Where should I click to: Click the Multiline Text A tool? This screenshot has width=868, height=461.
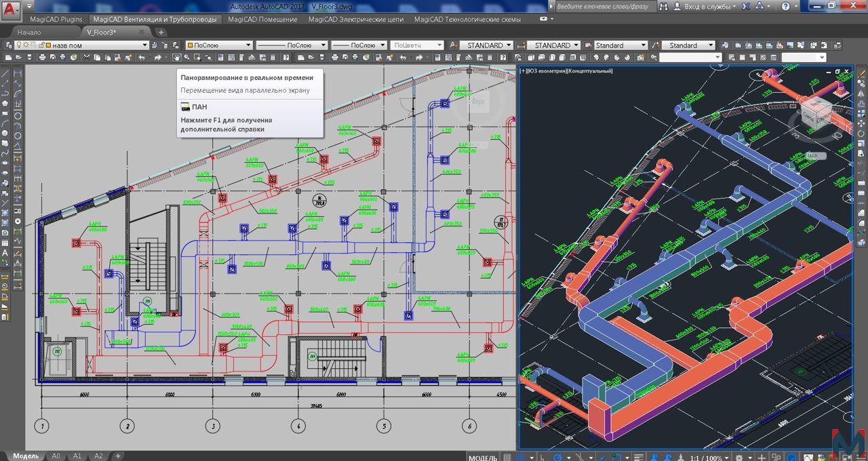click(5, 253)
